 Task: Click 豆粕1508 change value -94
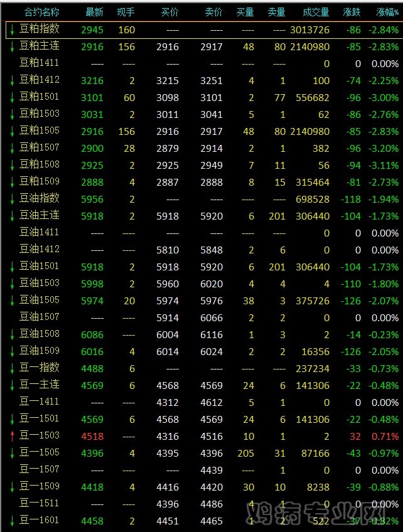[353, 166]
